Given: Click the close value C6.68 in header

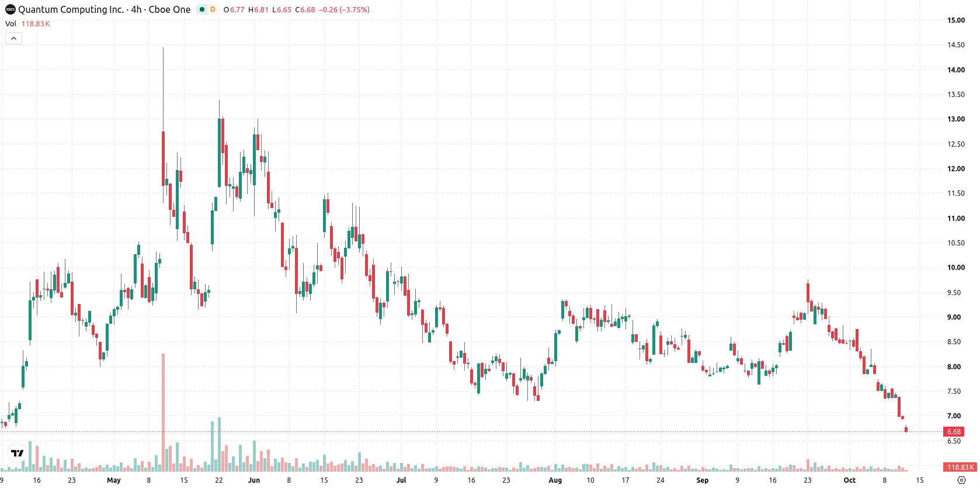Looking at the screenshot, I should pos(305,10).
